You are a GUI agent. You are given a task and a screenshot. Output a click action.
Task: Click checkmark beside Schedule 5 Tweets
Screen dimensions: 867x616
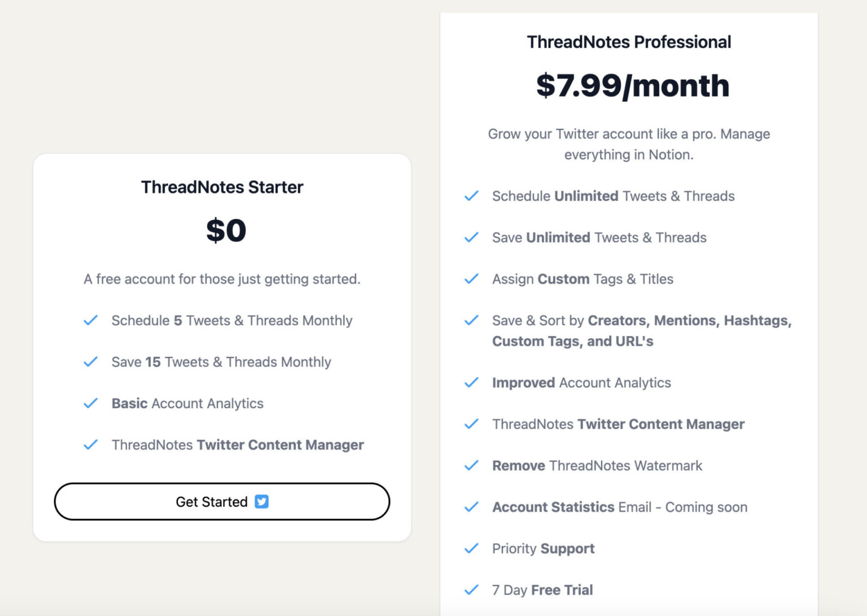click(x=91, y=321)
